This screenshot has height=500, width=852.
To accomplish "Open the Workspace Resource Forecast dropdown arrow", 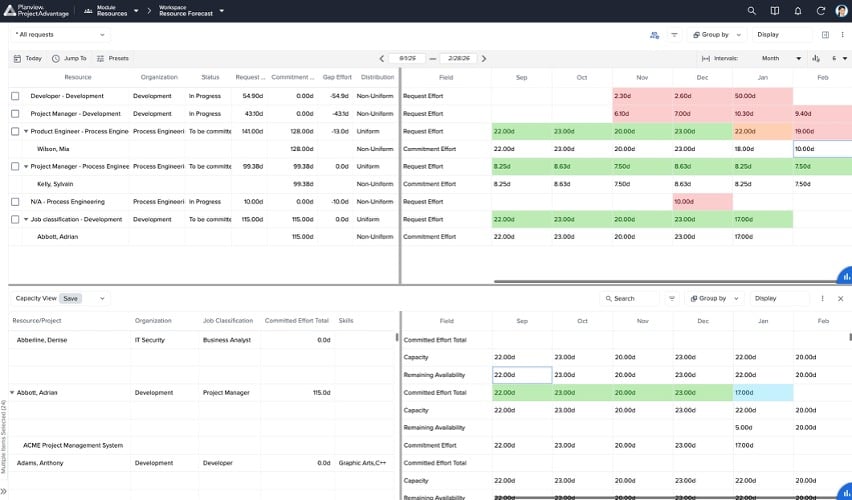I will tap(221, 11).
